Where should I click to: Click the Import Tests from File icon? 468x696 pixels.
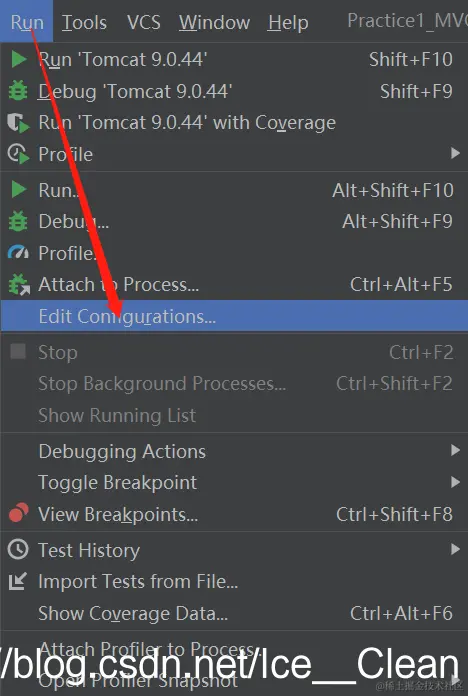[18, 581]
